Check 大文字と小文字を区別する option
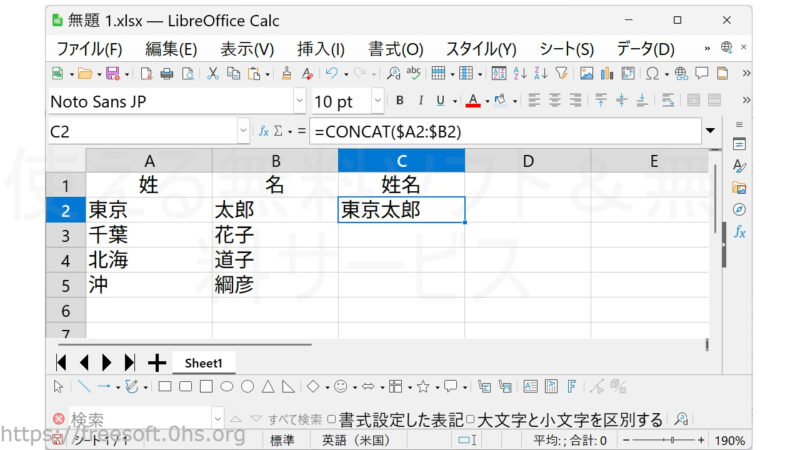The image size is (800, 450). pyautogui.click(x=471, y=419)
